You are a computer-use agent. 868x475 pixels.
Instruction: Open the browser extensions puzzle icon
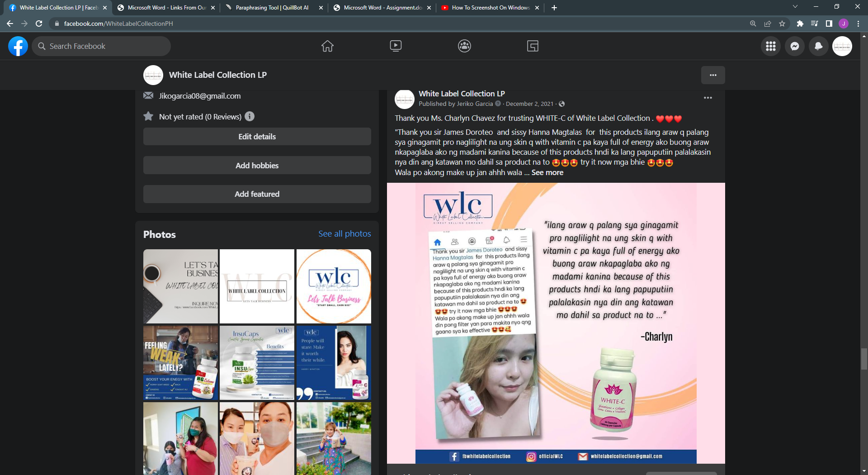[x=799, y=24]
